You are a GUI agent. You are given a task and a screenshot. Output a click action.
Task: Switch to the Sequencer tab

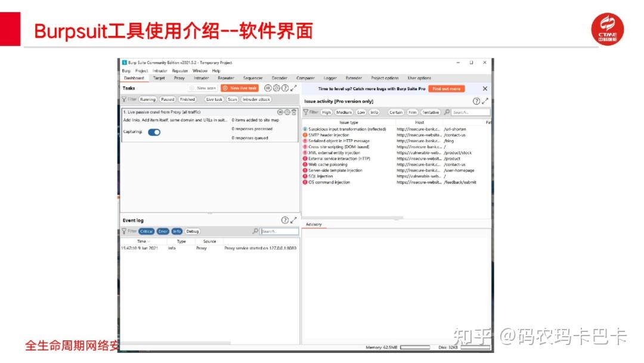[253, 78]
